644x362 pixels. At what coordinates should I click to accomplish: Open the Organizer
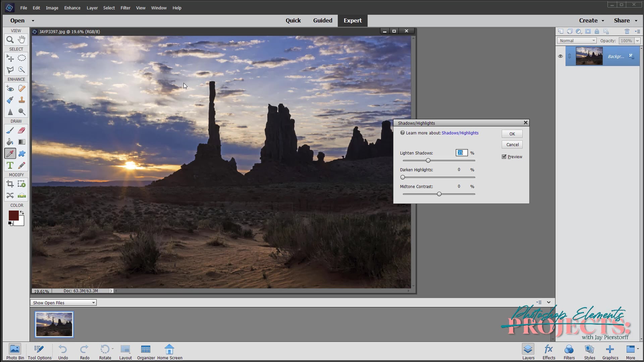(146, 352)
